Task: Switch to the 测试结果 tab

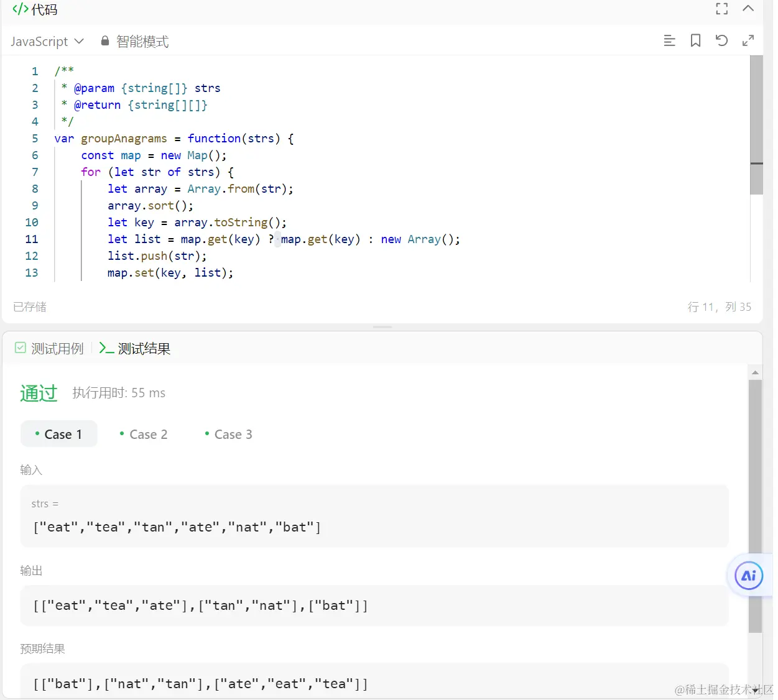Action: [135, 349]
